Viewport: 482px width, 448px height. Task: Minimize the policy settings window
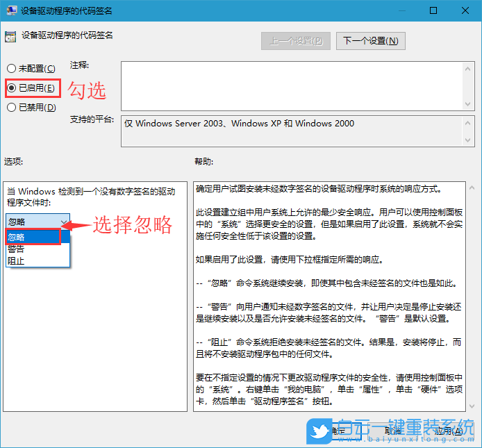coord(401,10)
